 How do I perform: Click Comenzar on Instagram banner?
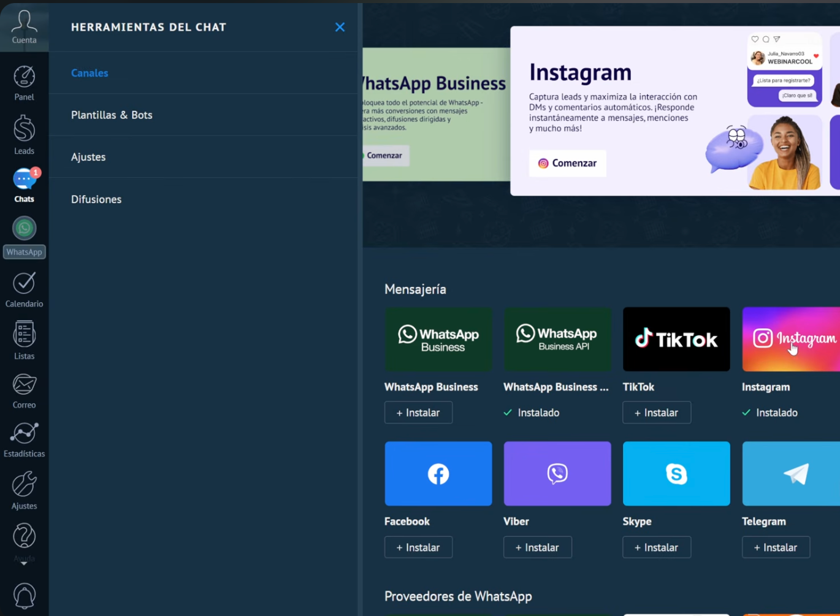point(567,163)
